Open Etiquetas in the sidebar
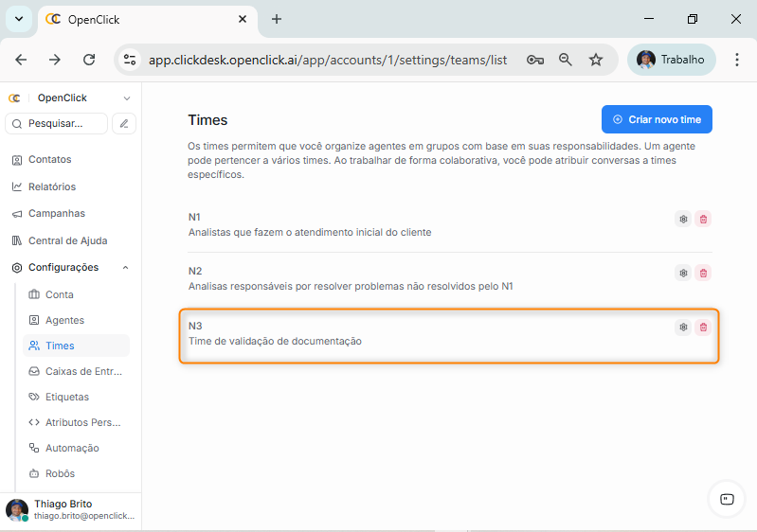757x532 pixels. (x=66, y=397)
